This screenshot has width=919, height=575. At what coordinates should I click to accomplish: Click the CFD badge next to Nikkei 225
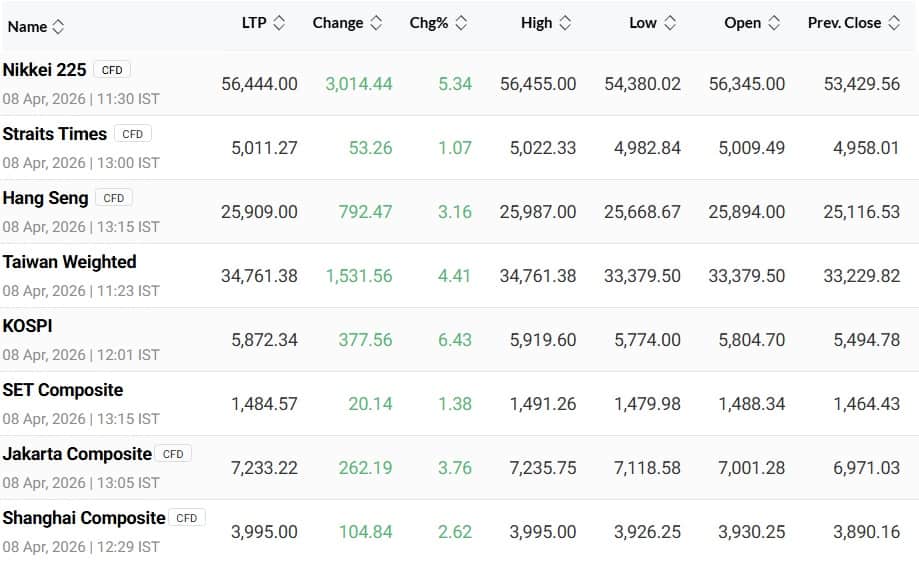(x=112, y=70)
